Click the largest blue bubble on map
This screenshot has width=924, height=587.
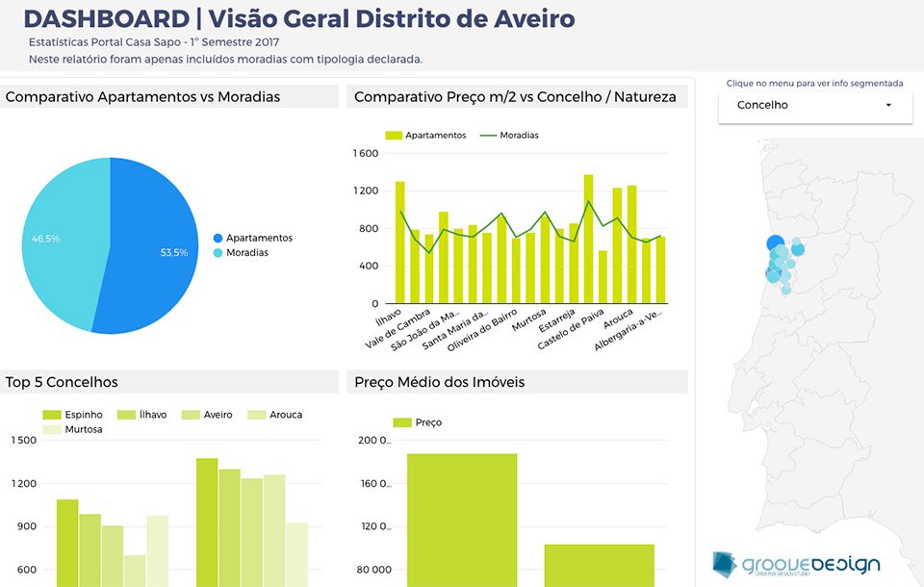coord(776,243)
